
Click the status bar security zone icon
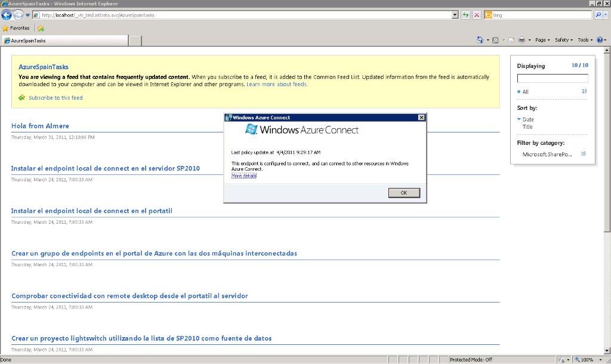pos(561,360)
